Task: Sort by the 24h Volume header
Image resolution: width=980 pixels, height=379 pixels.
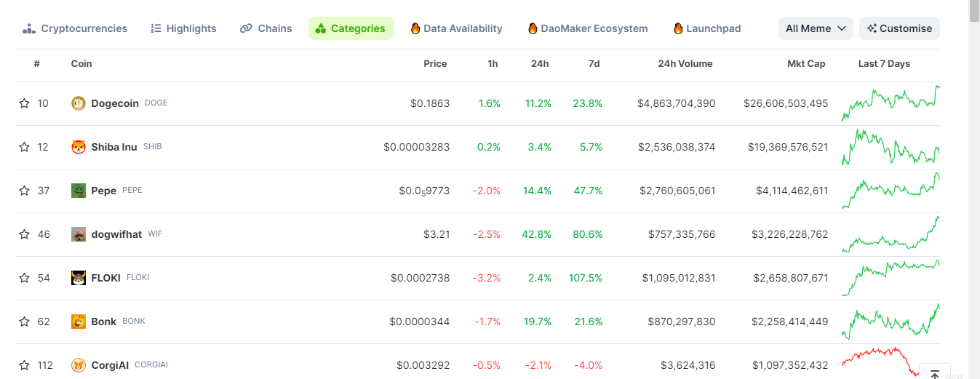Action: tap(685, 64)
